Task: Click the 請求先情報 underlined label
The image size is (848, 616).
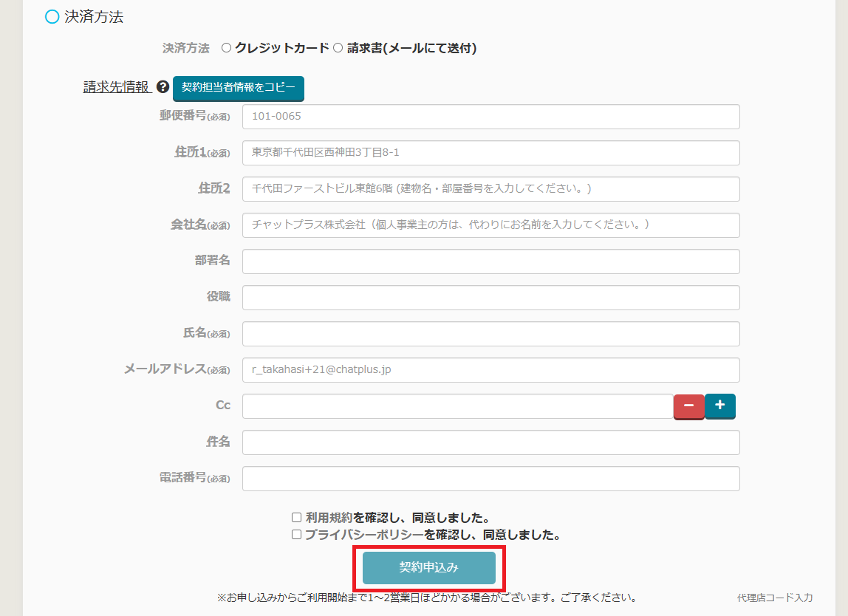Action: pyautogui.click(x=117, y=87)
